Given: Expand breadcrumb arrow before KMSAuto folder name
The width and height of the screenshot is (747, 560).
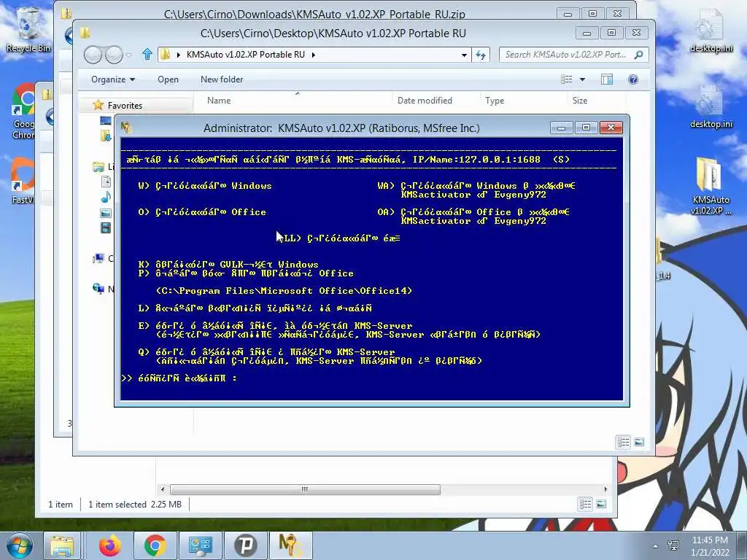Looking at the screenshot, I should coord(178,55).
